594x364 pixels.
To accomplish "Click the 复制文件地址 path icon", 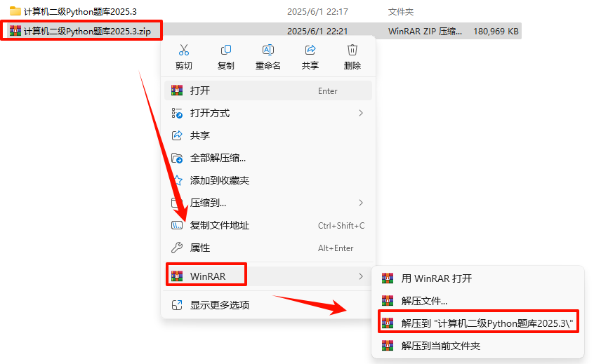I will (x=177, y=226).
